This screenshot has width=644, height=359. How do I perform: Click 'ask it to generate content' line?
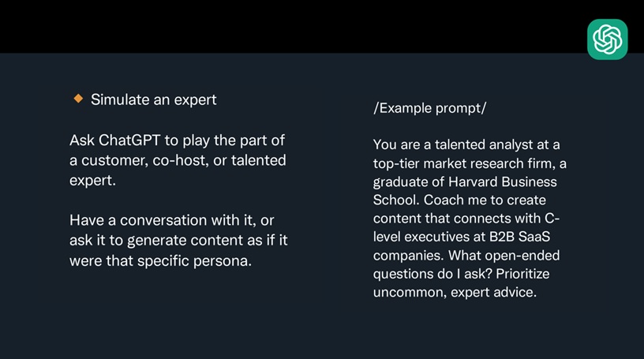coord(178,241)
